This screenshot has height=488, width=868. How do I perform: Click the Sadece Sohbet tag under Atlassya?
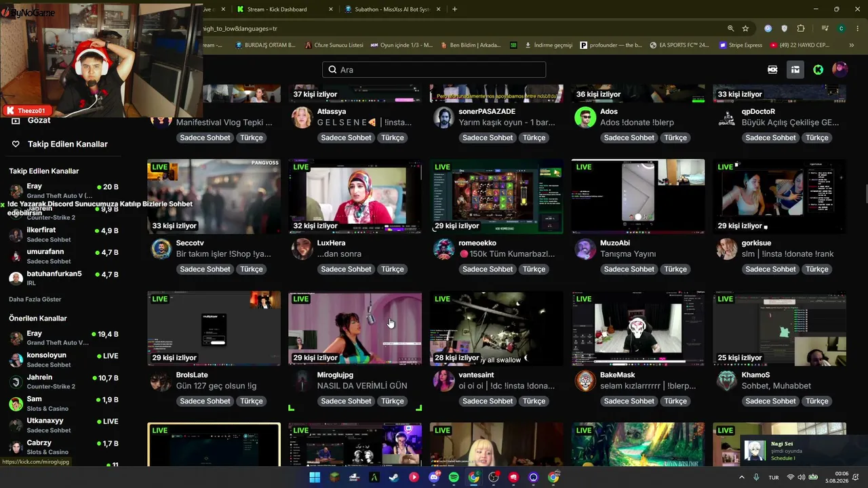tap(347, 138)
